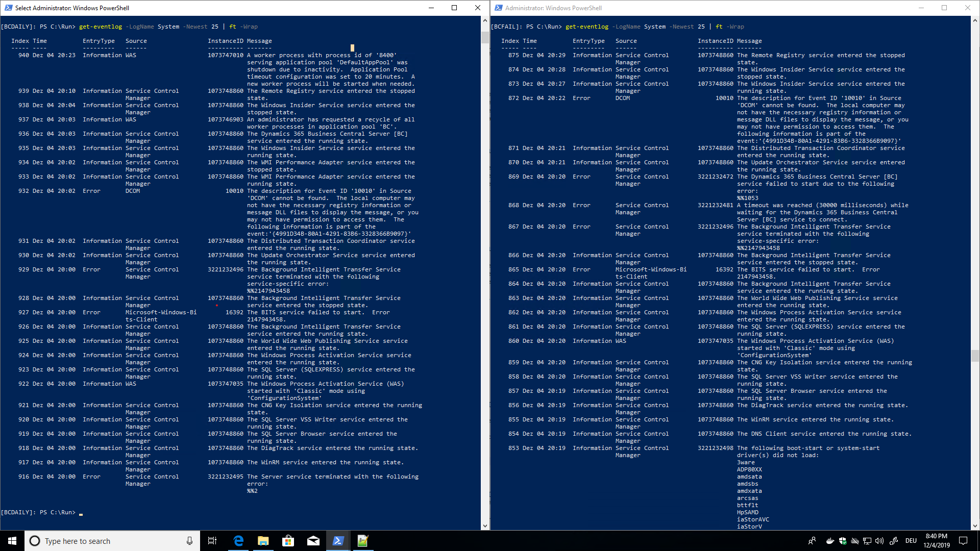Viewport: 980px width, 551px height.
Task: Click index 875 in the right window
Action: coord(513,55)
